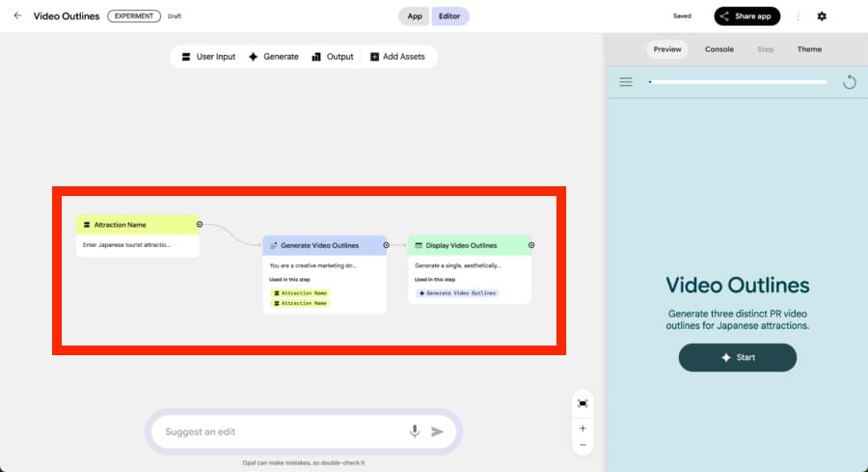Click the preview progress bar
This screenshot has height=472, width=868.
pyautogui.click(x=738, y=82)
